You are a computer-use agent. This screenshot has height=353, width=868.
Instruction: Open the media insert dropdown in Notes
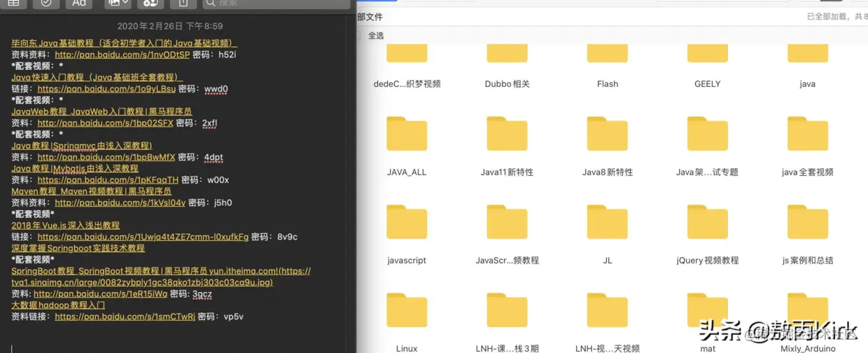[117, 4]
